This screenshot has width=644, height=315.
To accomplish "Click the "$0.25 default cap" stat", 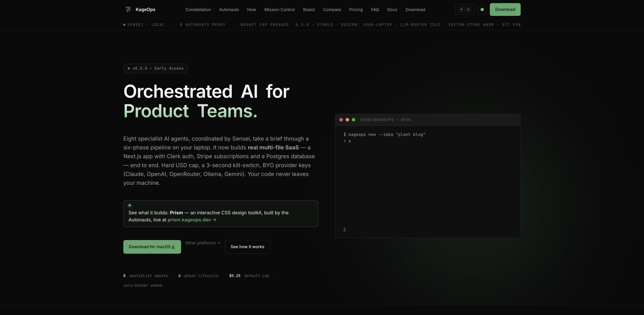I will pyautogui.click(x=249, y=276).
